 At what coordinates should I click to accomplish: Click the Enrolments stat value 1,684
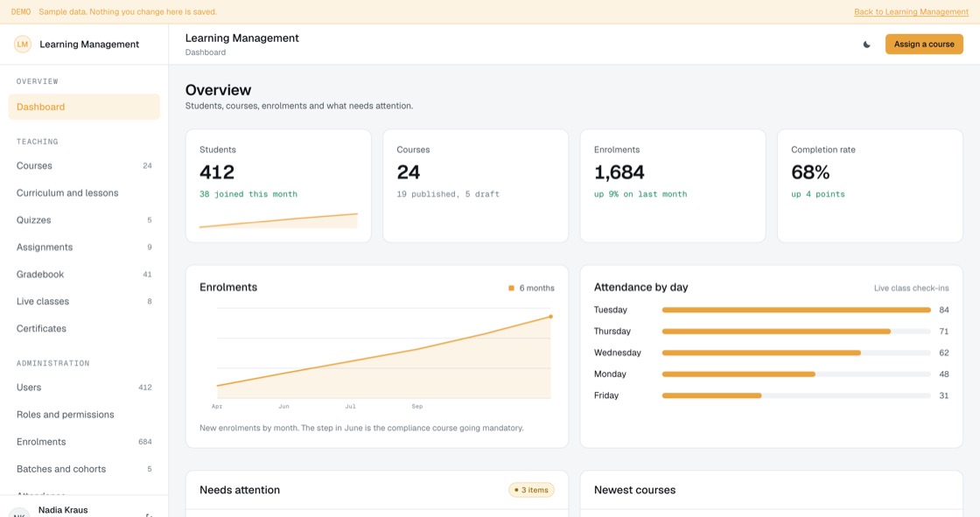(x=619, y=172)
